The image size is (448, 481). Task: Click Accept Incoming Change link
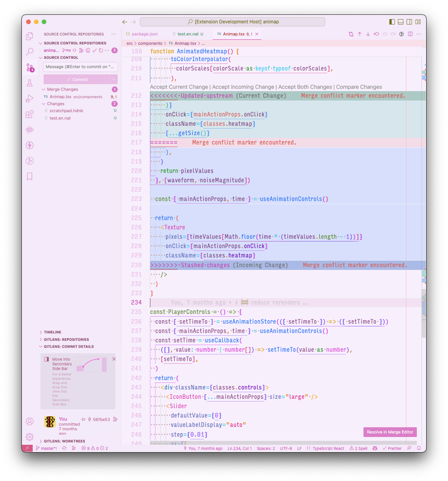coord(243,87)
